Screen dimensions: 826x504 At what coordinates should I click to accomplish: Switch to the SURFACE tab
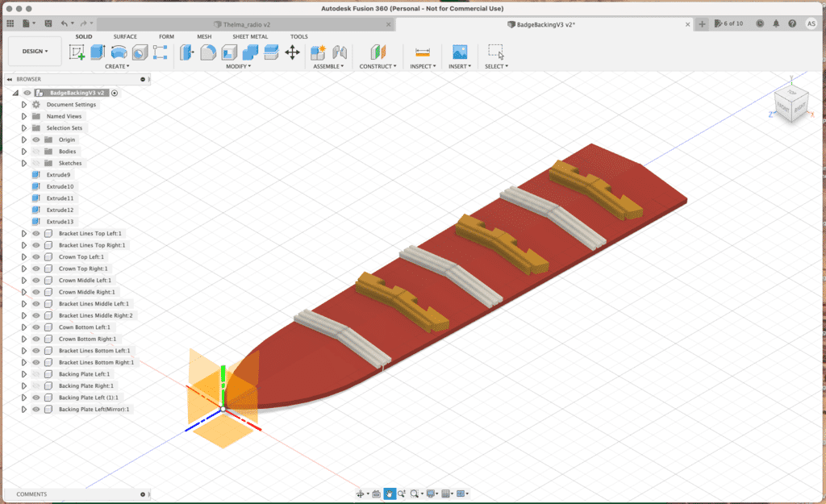tap(125, 36)
